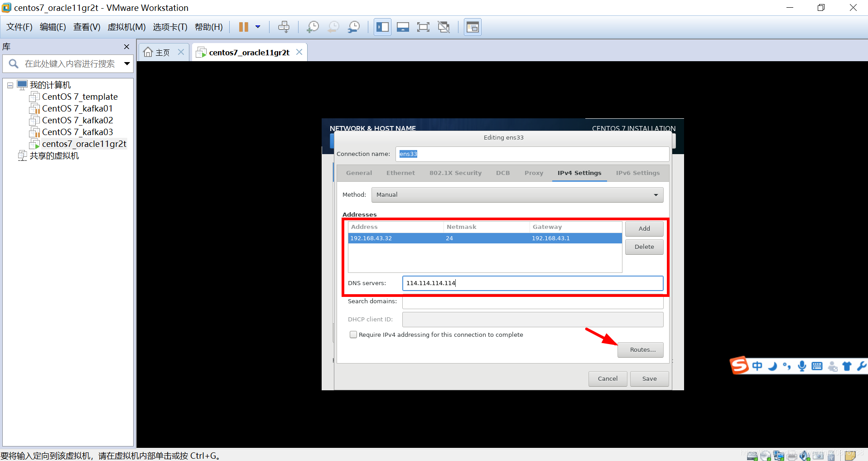868x461 pixels.
Task: Click the Search domains field
Action: [533, 302]
